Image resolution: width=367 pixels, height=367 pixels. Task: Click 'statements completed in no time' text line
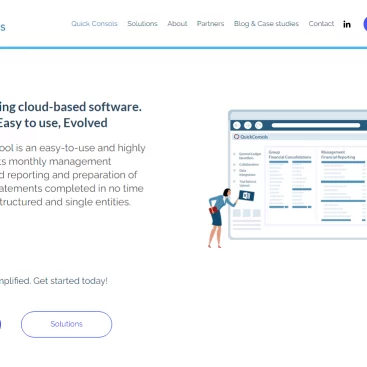coord(72,188)
